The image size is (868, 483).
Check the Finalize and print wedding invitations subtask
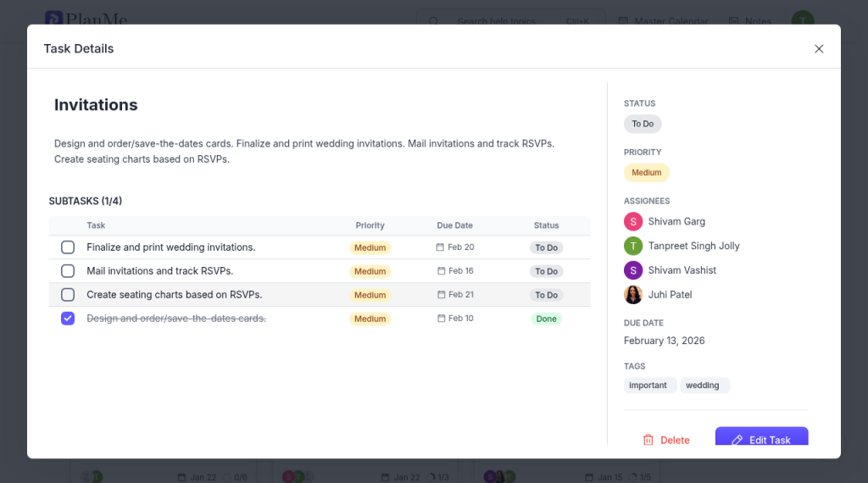[68, 247]
